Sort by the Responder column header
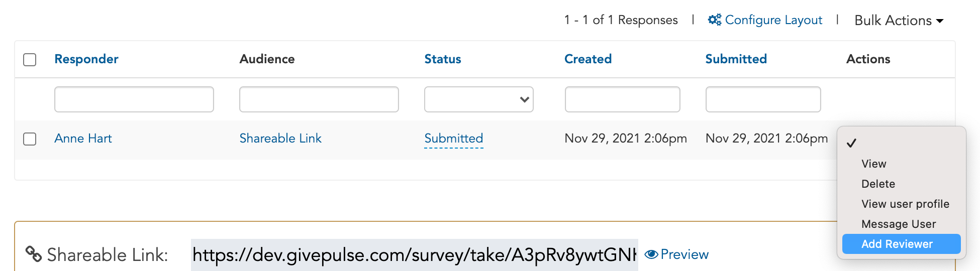980x271 pixels. 86,59
